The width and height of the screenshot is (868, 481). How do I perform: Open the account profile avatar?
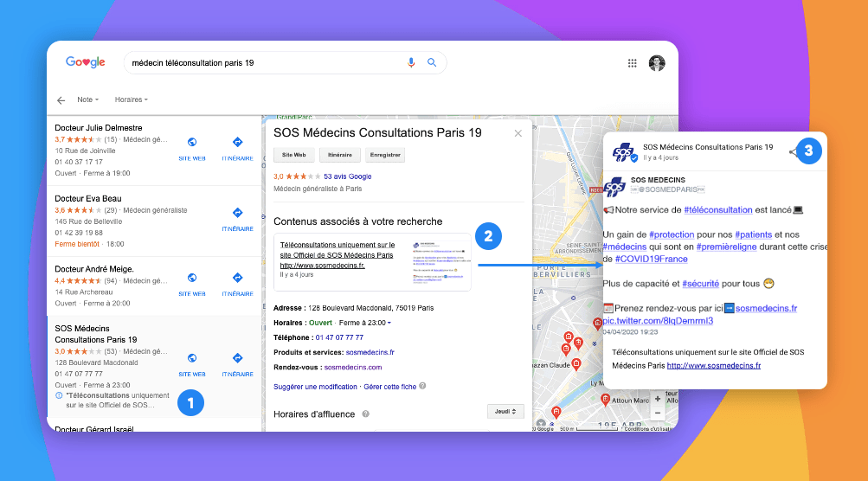coord(657,63)
